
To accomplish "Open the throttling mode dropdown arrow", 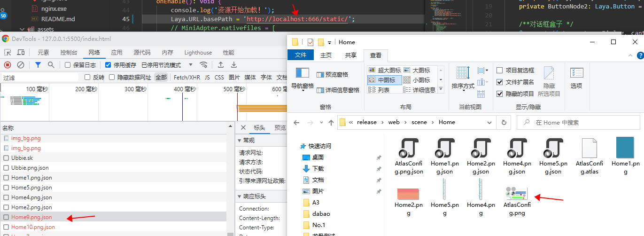I will click(191, 65).
